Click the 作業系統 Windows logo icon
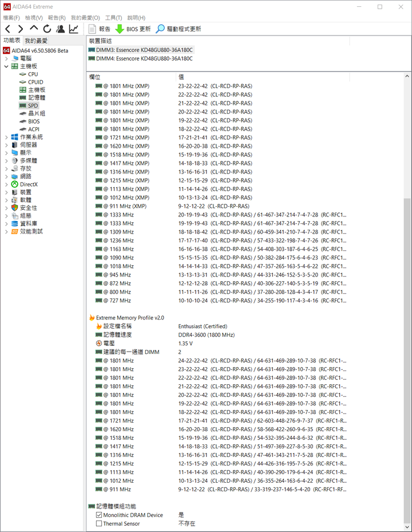The image size is (412, 532). [14, 137]
